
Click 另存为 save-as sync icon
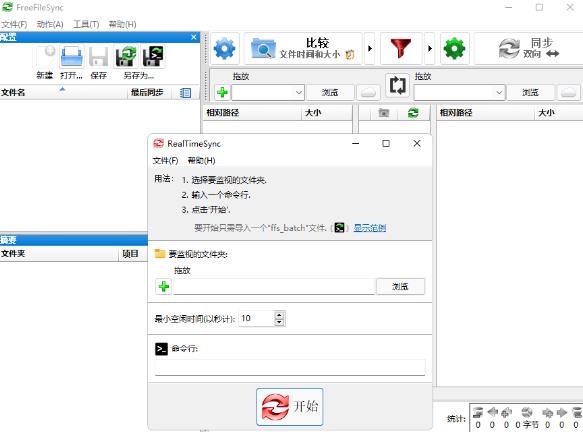coord(126,56)
